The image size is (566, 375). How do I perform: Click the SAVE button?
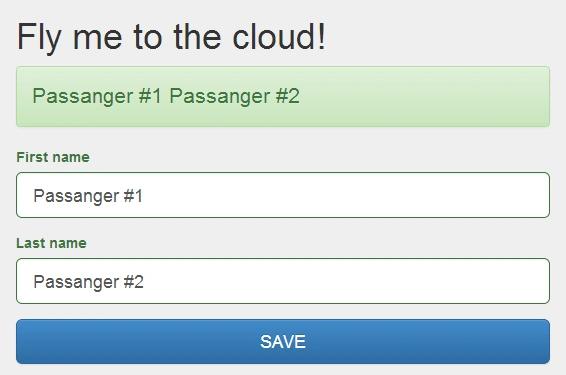tap(283, 341)
